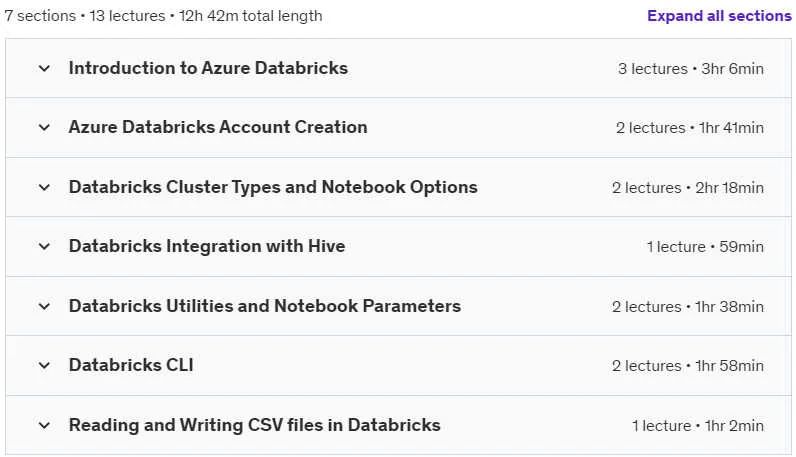Screen dimensions: 796x457
Task: Expand Reading and Writing CSV chevron
Action: coord(44,425)
